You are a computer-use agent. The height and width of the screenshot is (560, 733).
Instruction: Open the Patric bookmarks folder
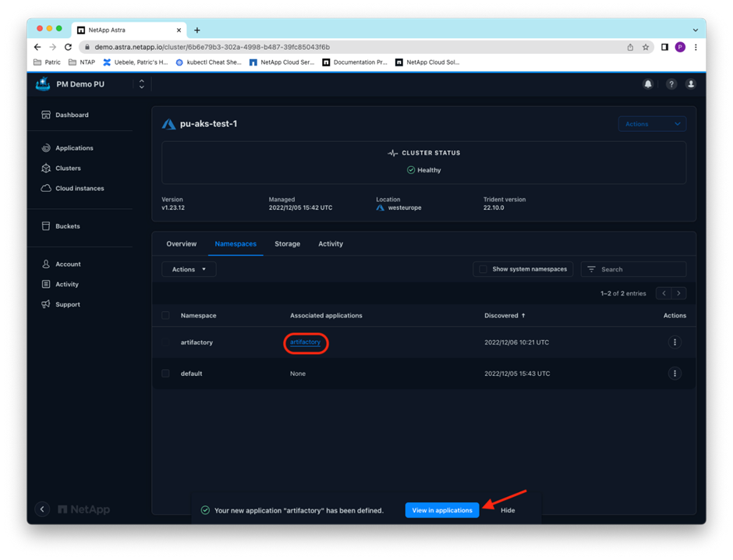[47, 62]
